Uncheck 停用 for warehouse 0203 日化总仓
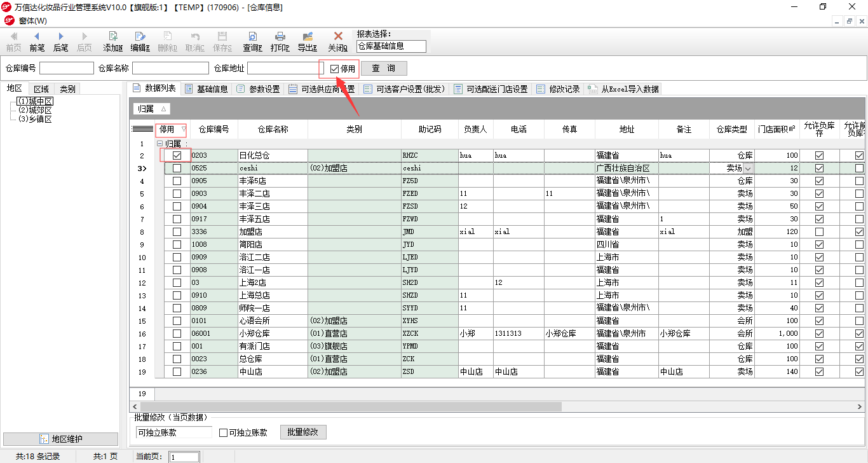This screenshot has width=868, height=463. 177,155
